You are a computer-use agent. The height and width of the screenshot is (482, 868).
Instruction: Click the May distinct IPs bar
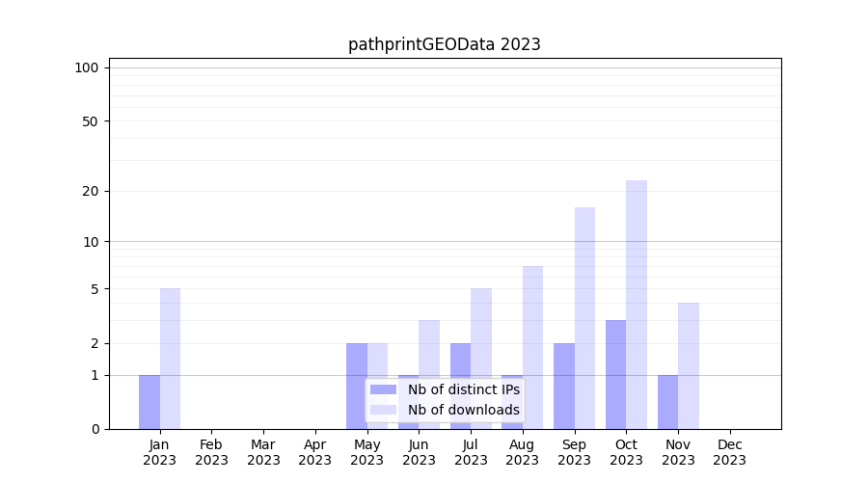point(357,386)
